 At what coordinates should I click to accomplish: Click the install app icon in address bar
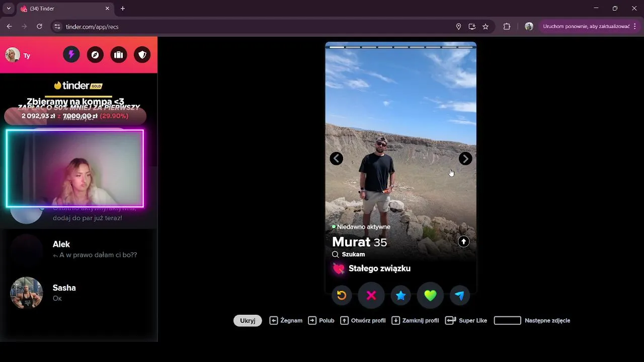tap(472, 27)
